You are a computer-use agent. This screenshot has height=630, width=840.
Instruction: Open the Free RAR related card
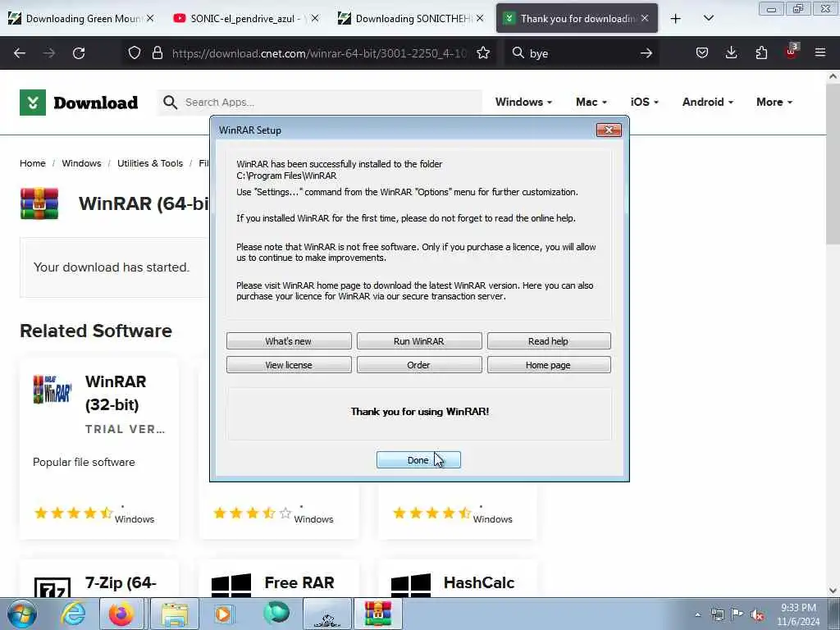click(279, 578)
